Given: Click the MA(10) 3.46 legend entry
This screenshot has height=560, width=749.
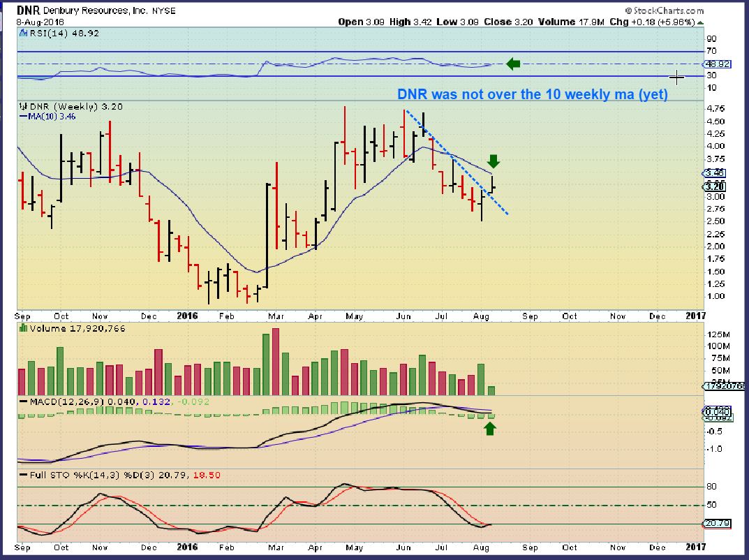Looking at the screenshot, I should [47, 117].
